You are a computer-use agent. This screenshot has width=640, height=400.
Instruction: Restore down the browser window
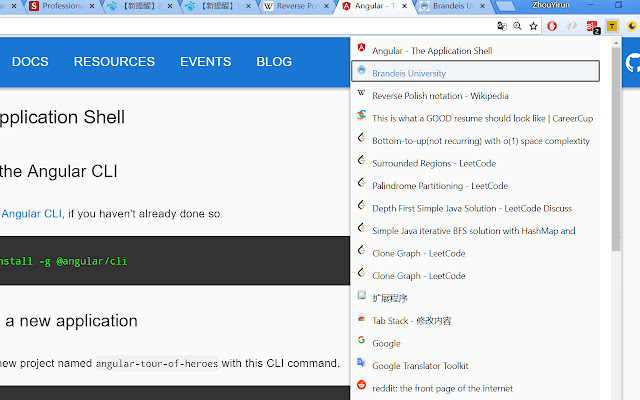tap(618, 5)
